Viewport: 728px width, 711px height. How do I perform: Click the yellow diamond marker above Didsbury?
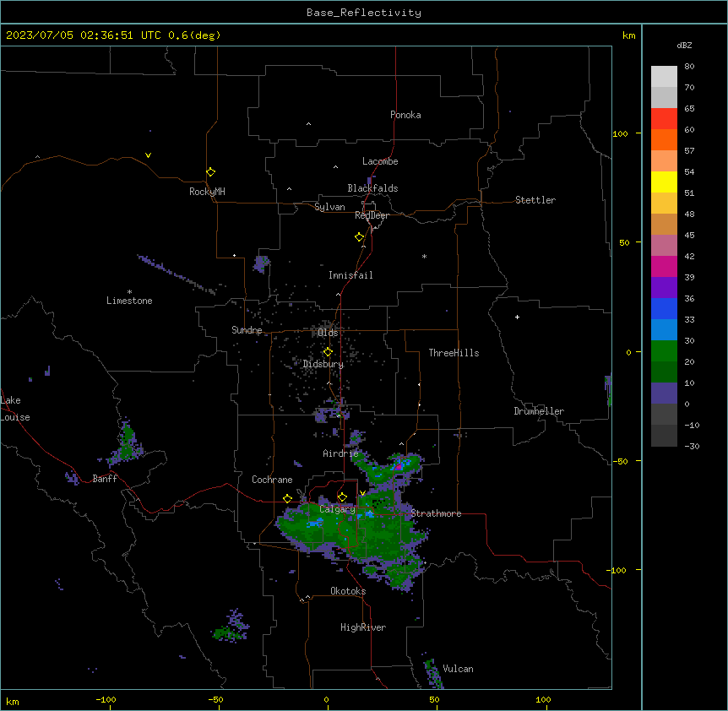coord(328,352)
